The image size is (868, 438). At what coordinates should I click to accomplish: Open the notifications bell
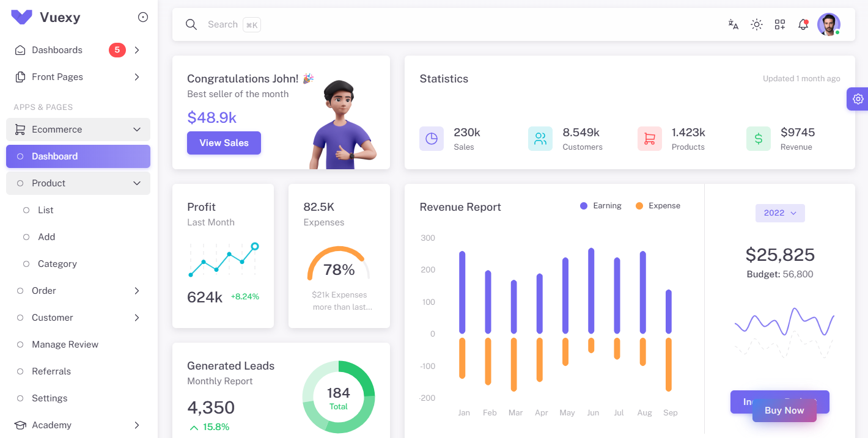803,24
